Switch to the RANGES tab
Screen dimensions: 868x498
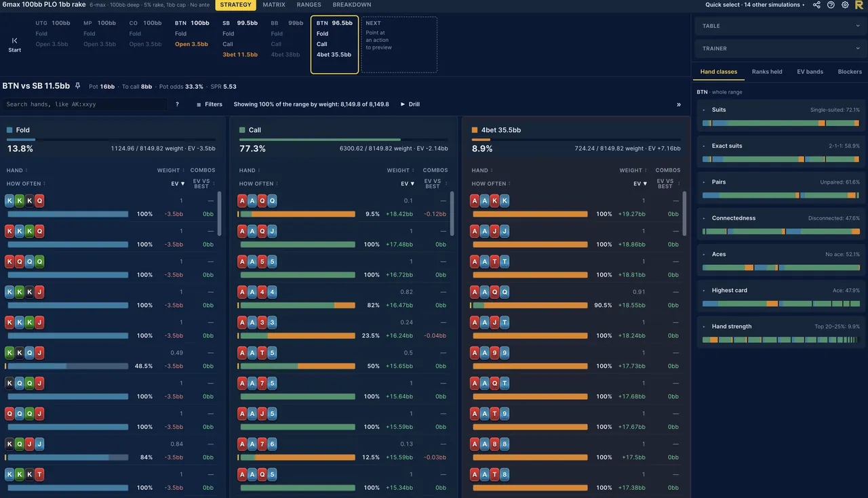tap(309, 5)
